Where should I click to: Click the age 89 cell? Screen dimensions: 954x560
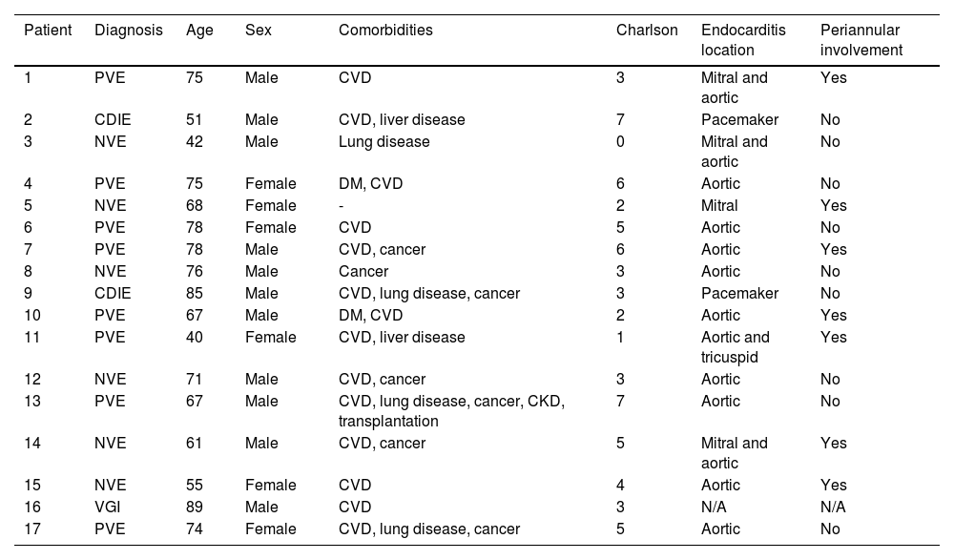coord(195,507)
